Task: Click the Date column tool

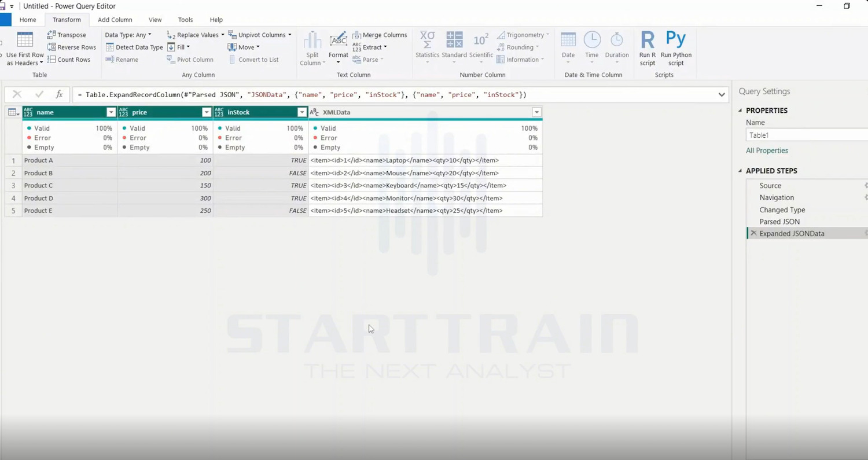Action: [x=568, y=46]
